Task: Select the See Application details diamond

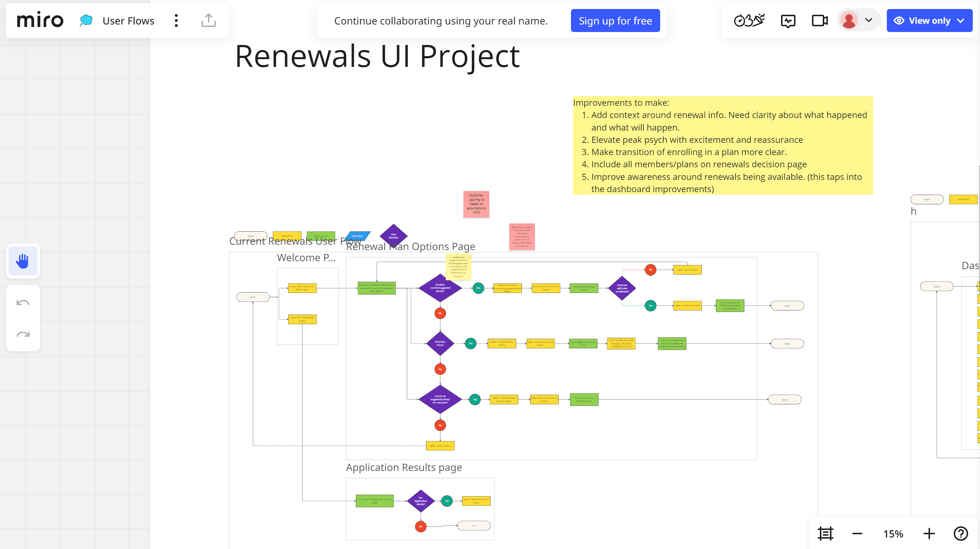Action: (x=421, y=501)
